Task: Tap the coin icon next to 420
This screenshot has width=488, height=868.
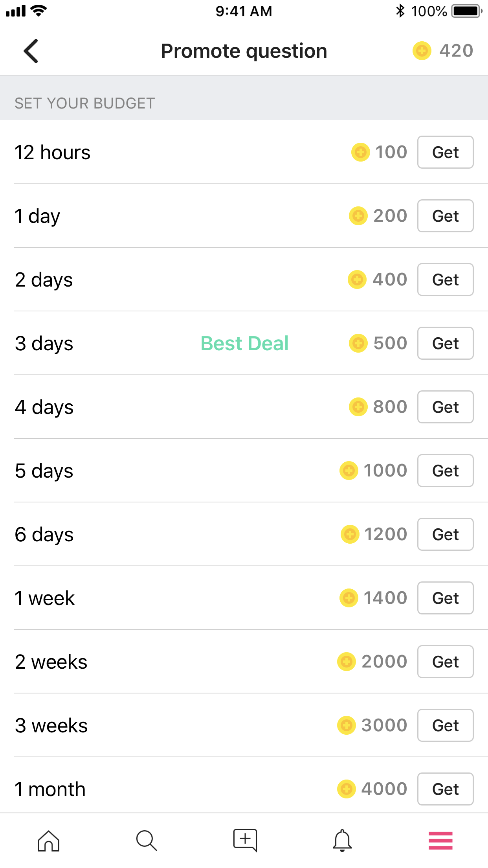Action: pos(422,51)
